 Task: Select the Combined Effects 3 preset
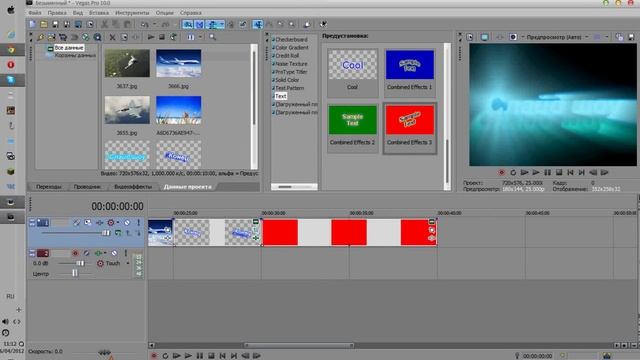point(410,128)
